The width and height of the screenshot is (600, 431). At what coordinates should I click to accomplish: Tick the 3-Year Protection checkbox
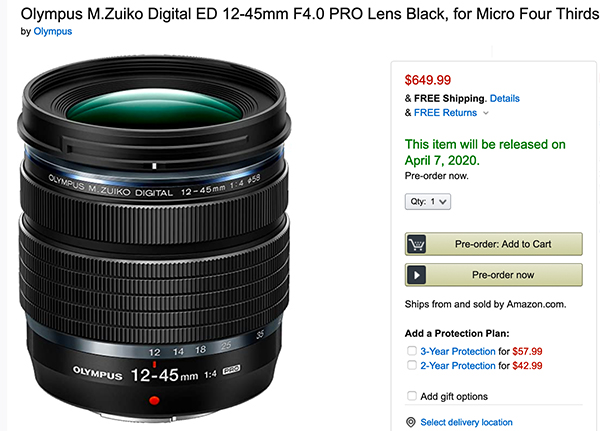coord(412,351)
